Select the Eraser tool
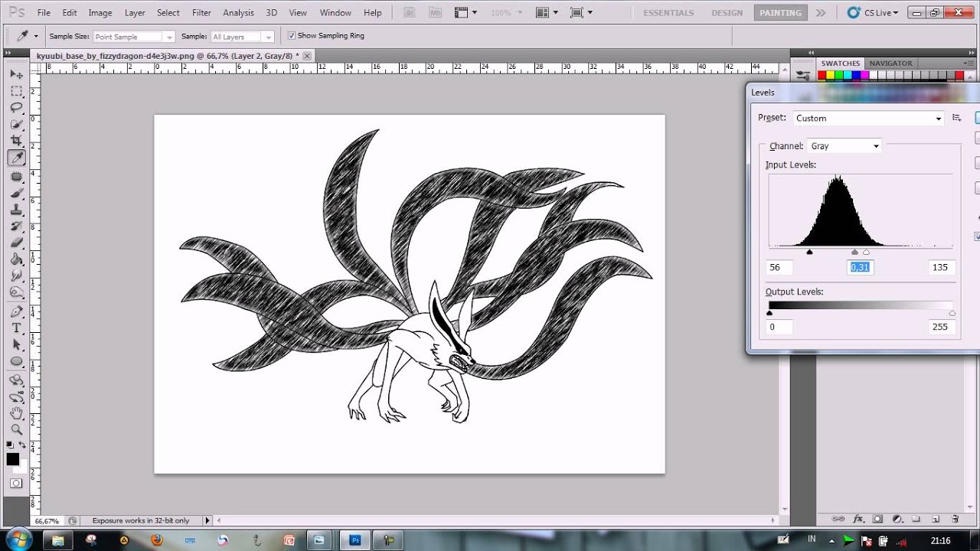980x551 pixels. pos(16,243)
